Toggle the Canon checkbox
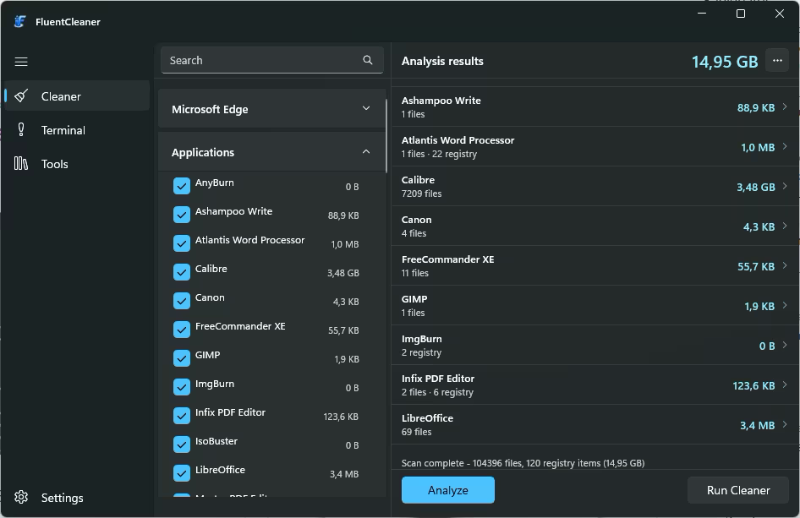Viewport: 800px width, 518px height. (x=181, y=301)
